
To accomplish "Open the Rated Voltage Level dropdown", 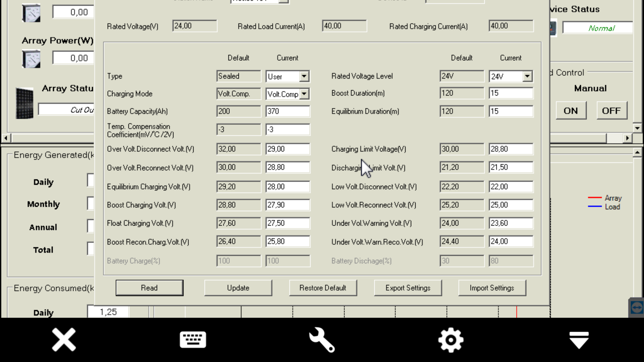I will click(527, 76).
